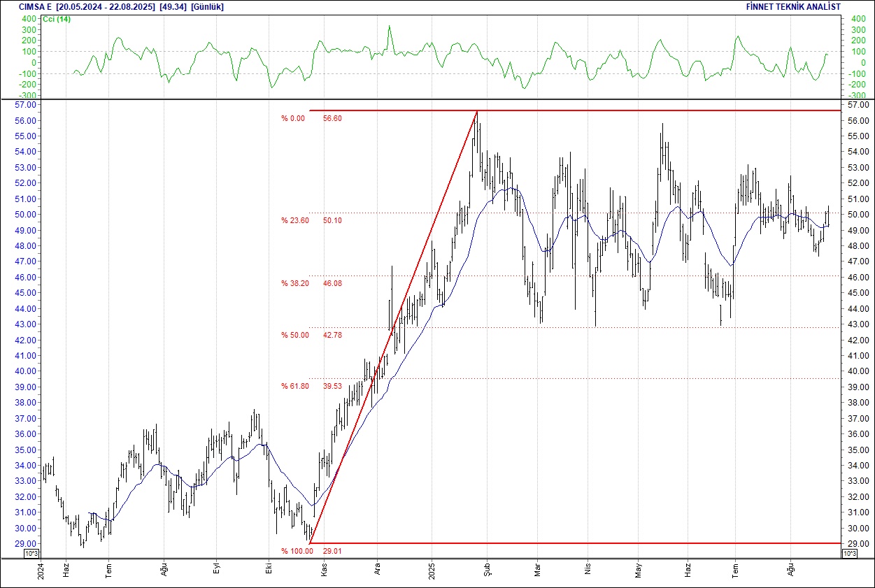
Task: Click the % 0.00 Fibonacci label
Action: tap(294, 119)
